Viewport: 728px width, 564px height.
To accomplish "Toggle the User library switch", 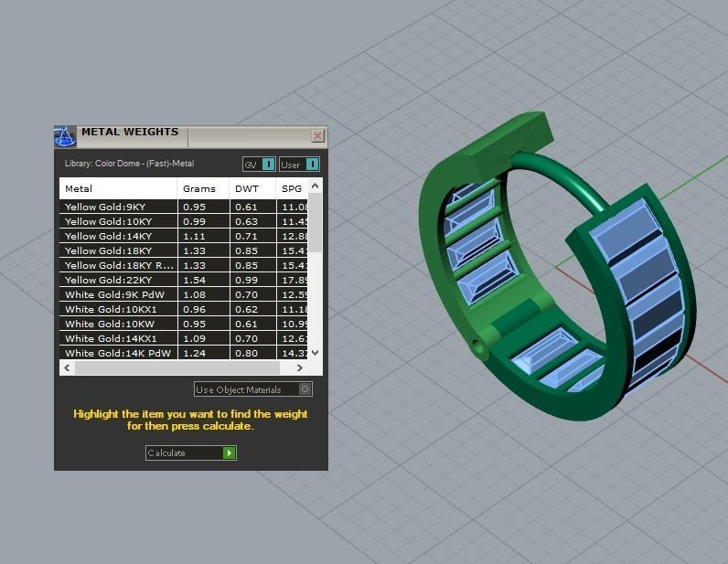I will (x=313, y=165).
